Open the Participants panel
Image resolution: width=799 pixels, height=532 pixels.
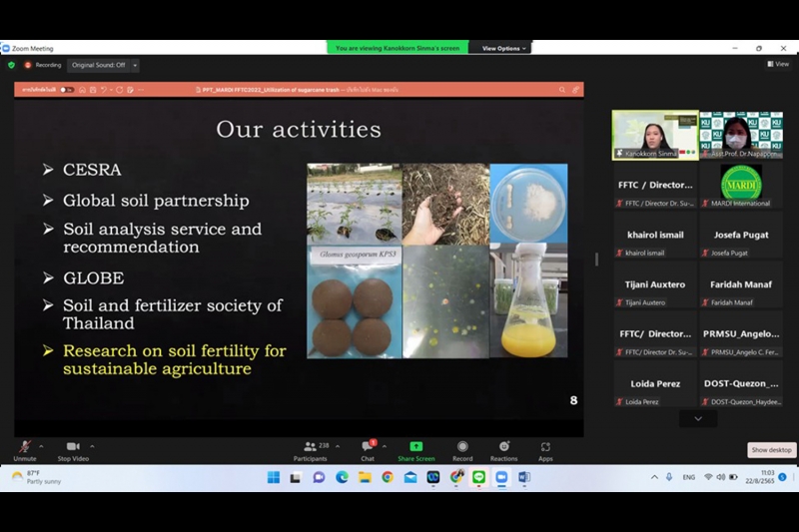310,448
